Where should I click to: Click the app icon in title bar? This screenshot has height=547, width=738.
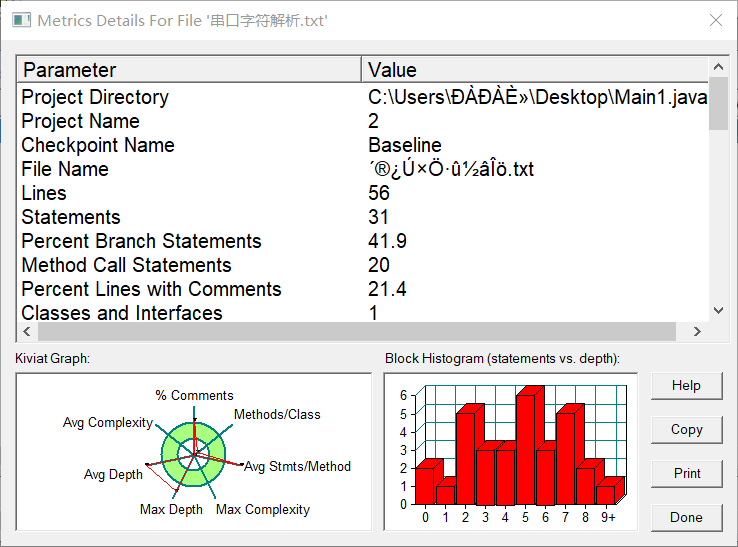21,20
